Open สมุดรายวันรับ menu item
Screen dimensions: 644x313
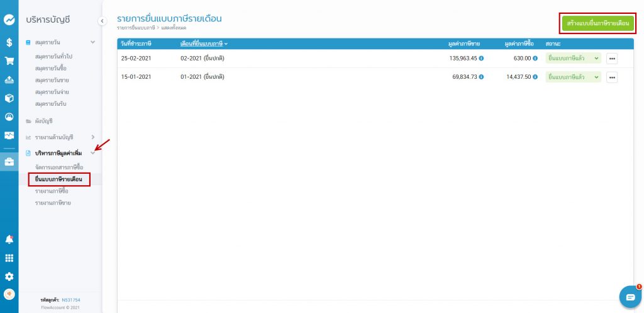51,104
